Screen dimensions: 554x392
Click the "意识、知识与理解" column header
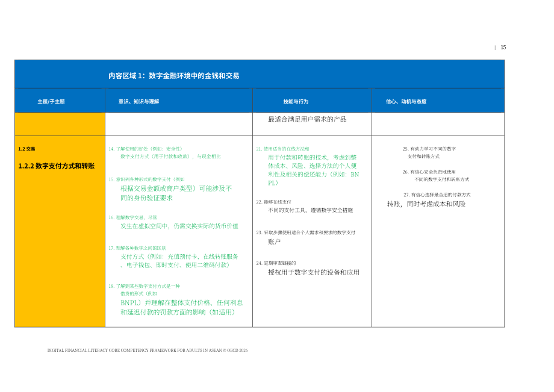point(139,102)
